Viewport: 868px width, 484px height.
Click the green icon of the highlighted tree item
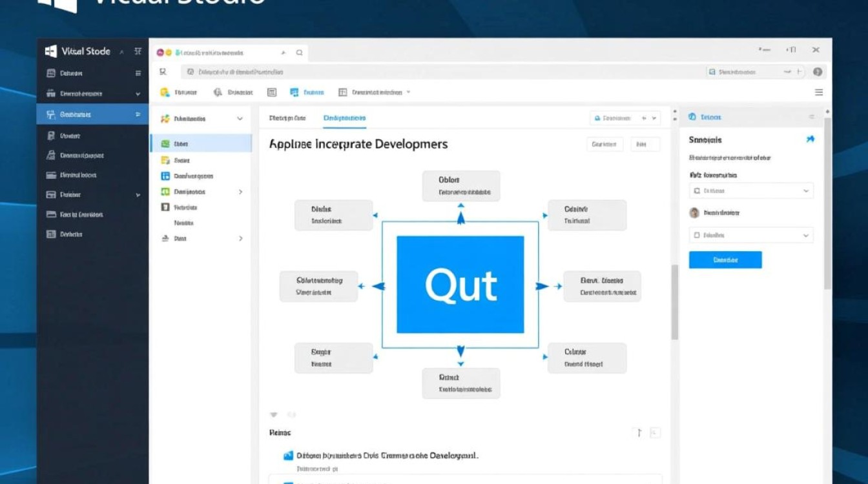pos(165,144)
